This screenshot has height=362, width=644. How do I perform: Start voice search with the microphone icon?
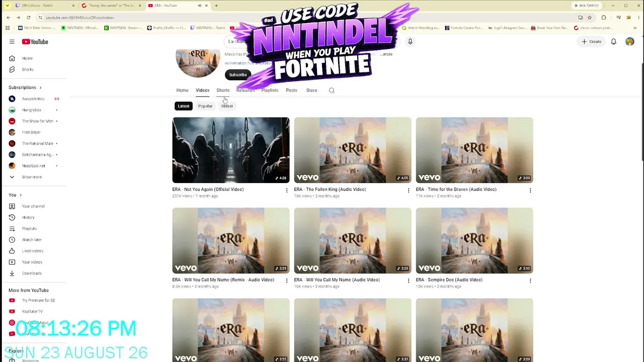coord(410,42)
